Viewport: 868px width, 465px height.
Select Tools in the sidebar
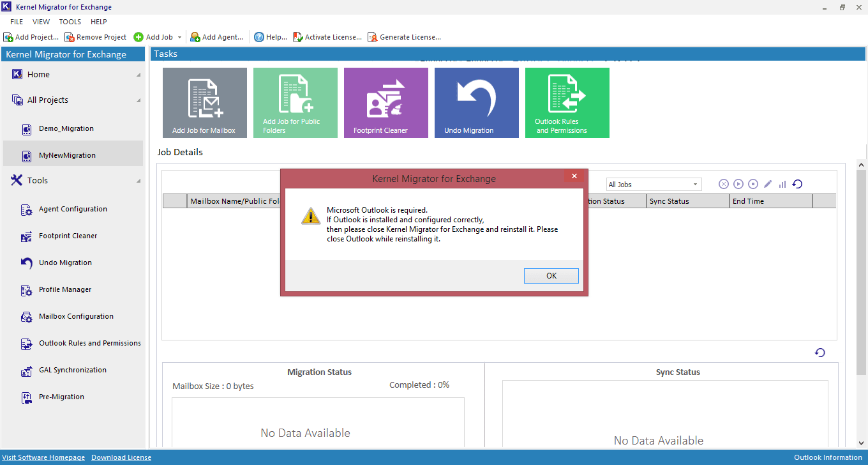(x=37, y=180)
